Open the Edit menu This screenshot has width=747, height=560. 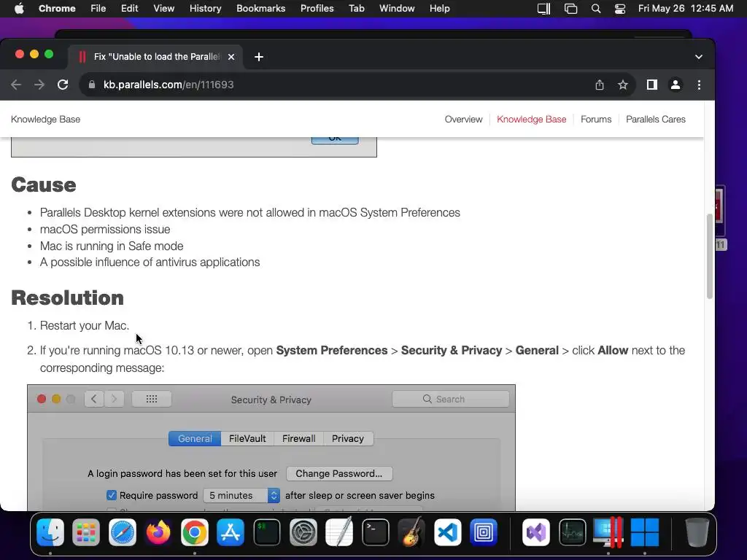[129, 9]
